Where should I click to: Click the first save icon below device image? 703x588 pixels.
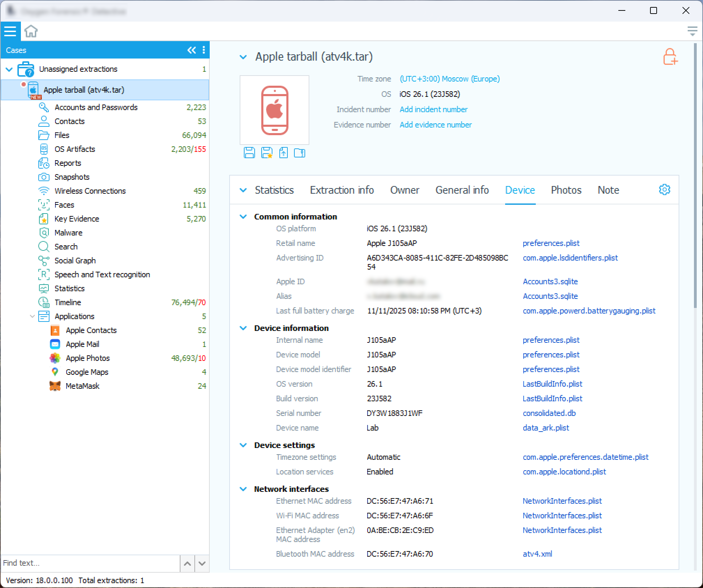click(249, 153)
